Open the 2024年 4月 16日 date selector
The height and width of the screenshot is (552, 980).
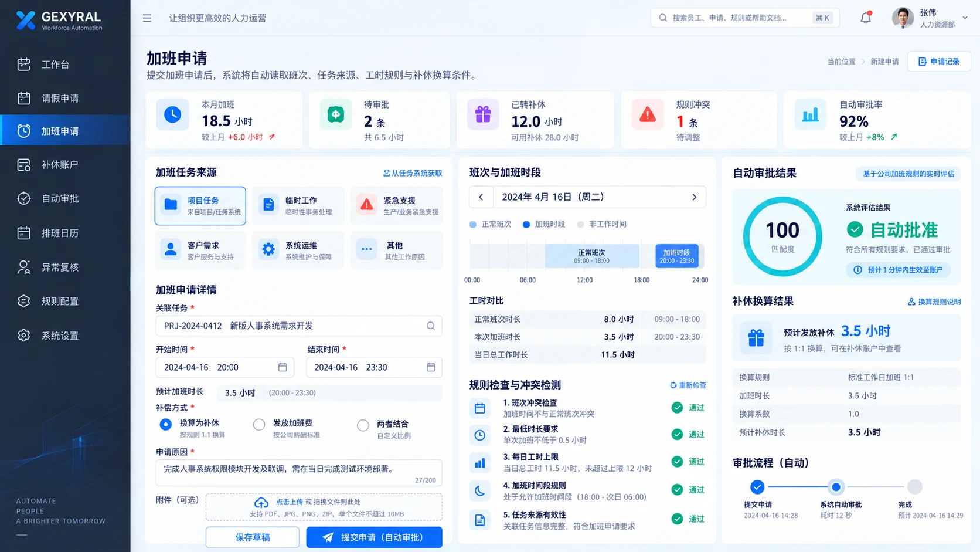point(588,197)
